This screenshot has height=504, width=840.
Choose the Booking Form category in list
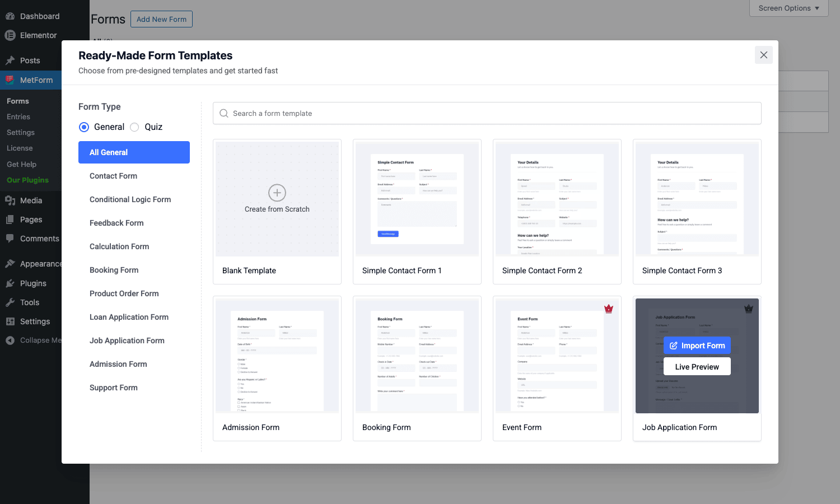(x=114, y=270)
